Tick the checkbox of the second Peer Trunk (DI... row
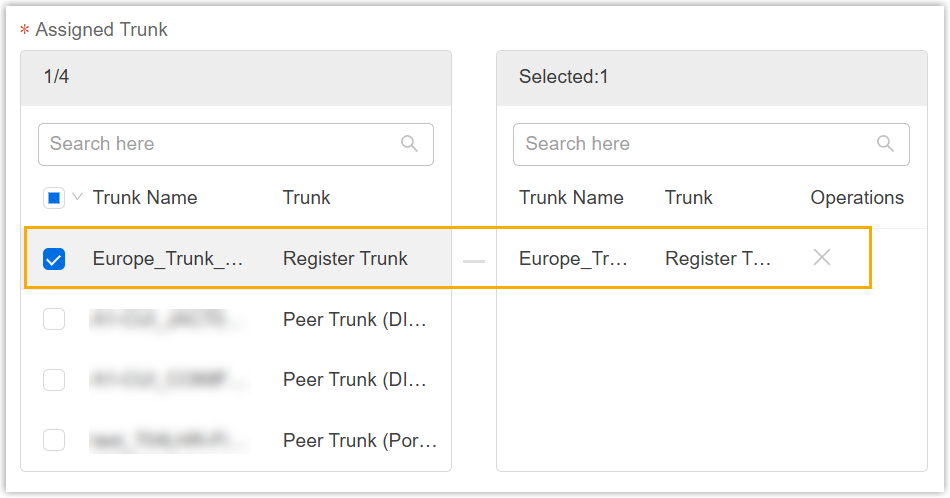 [54, 380]
